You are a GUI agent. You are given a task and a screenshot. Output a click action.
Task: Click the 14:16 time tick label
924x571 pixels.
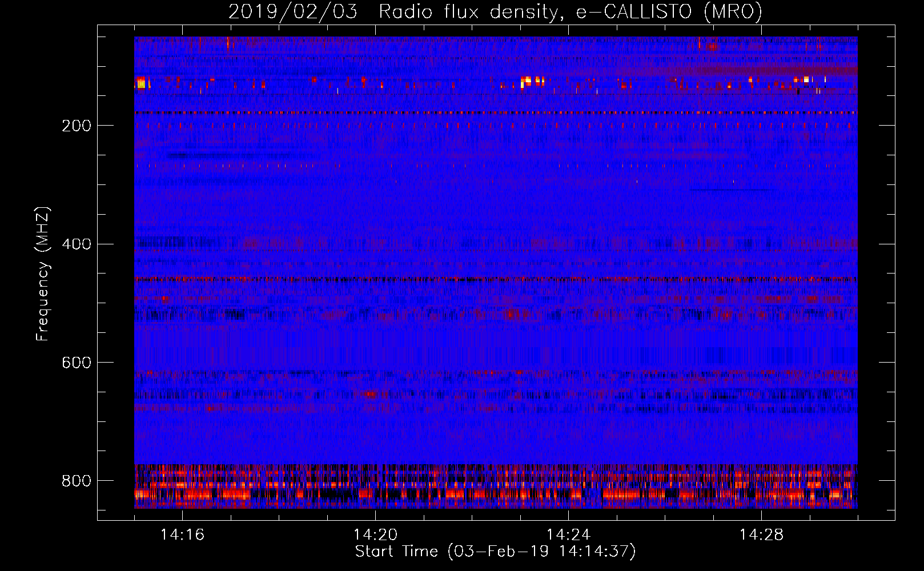point(182,535)
